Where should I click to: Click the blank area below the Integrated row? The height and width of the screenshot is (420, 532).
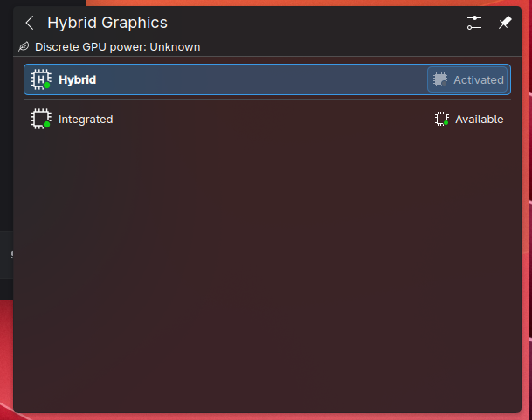click(267, 272)
